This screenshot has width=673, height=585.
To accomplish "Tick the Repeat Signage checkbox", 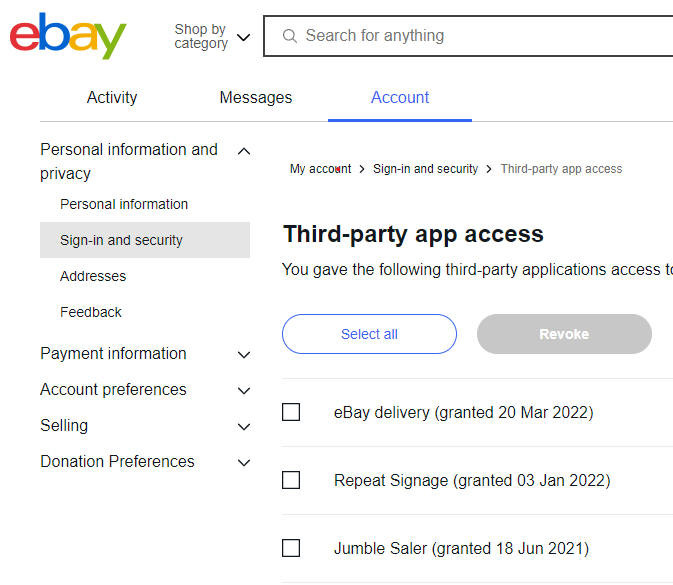I will tap(291, 480).
